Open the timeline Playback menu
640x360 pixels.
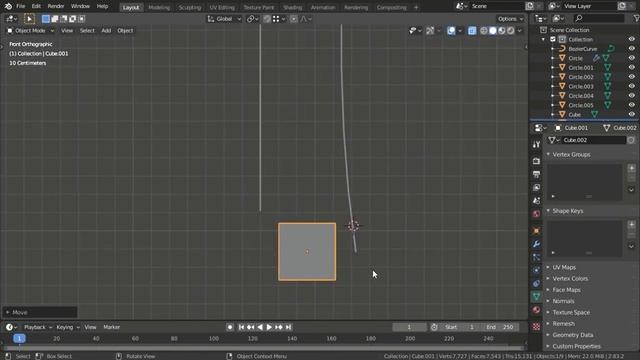point(38,327)
